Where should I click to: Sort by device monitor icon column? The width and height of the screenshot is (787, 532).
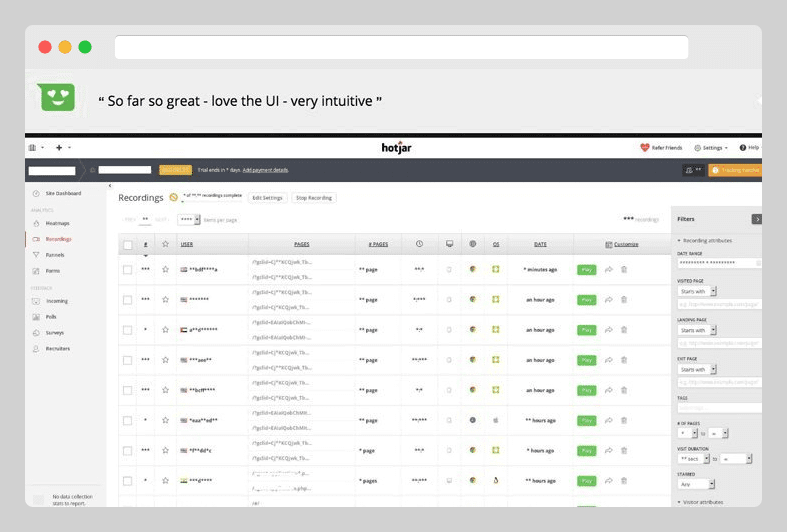tap(449, 244)
